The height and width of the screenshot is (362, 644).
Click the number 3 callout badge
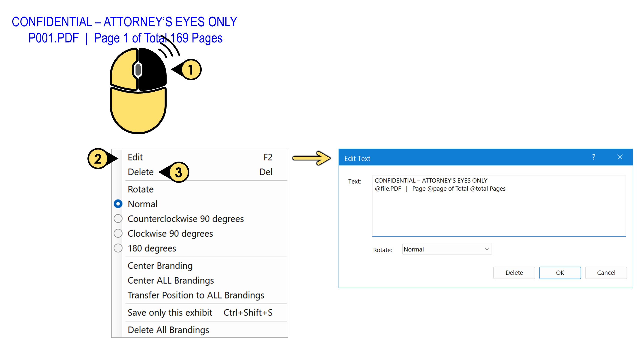click(x=178, y=172)
